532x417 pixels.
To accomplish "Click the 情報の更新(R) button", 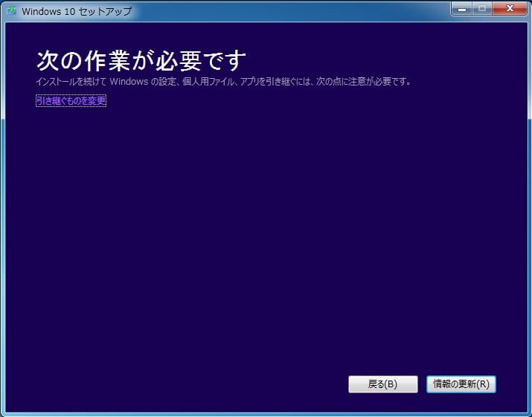I will pos(461,384).
